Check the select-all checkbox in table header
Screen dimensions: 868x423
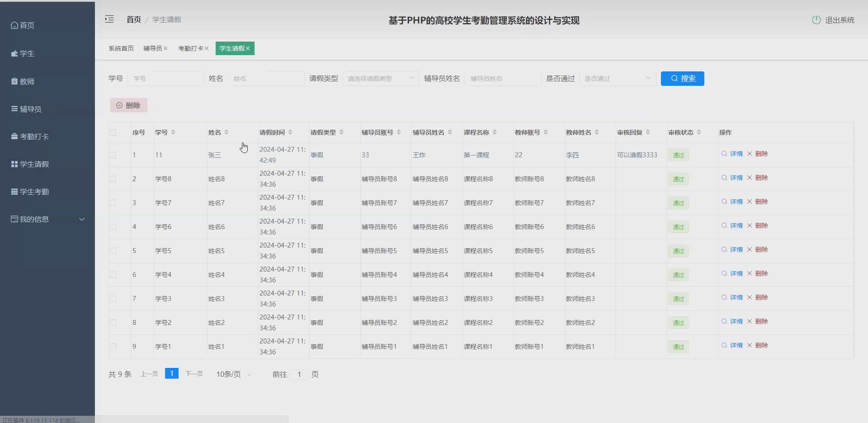tap(113, 132)
